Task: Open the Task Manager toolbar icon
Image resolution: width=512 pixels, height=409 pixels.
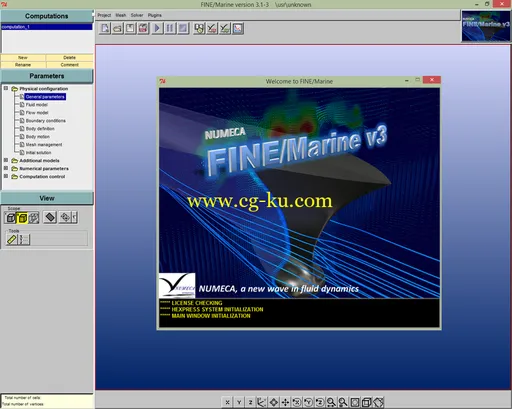Action: [199, 28]
